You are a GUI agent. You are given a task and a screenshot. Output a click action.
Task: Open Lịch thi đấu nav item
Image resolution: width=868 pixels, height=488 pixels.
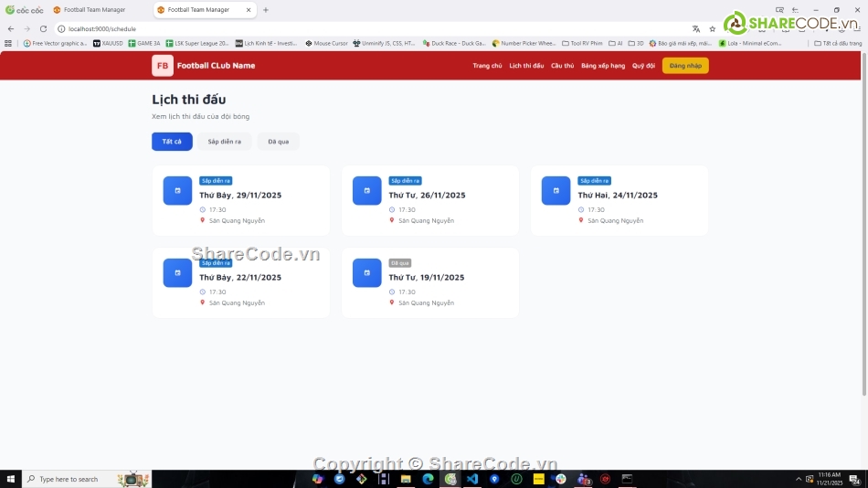click(x=526, y=66)
